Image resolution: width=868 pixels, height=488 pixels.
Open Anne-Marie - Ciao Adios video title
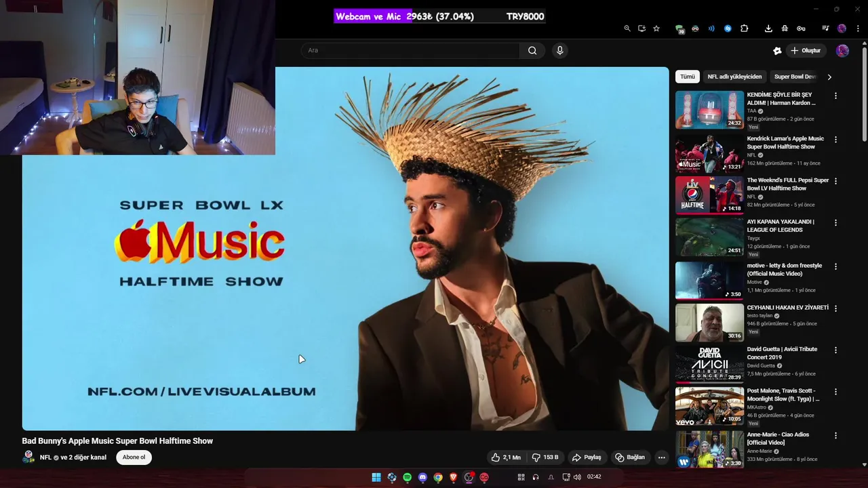(x=778, y=439)
